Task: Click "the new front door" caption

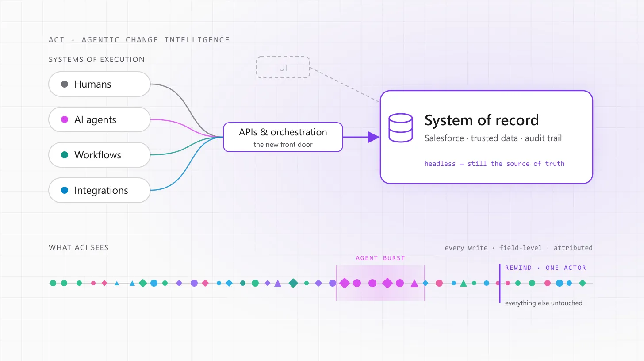Action: (283, 144)
